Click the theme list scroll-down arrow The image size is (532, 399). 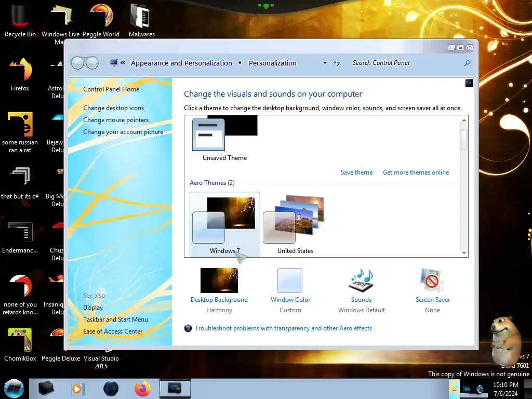coord(464,252)
